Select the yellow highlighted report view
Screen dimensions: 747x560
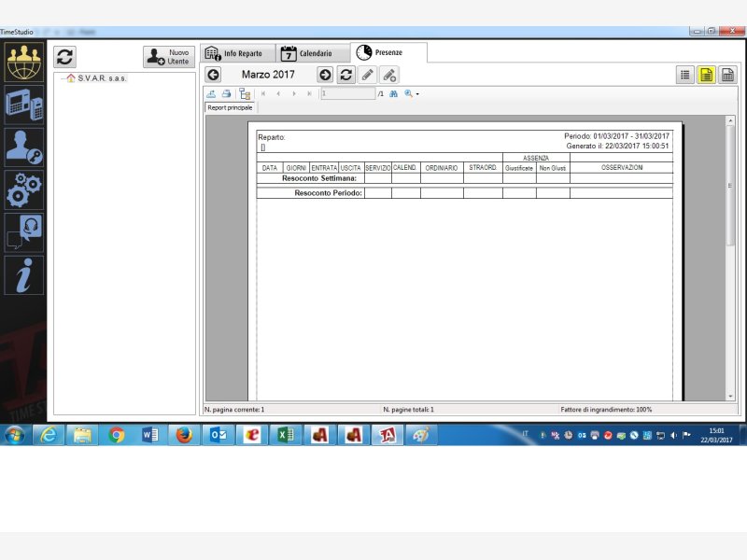click(x=707, y=76)
